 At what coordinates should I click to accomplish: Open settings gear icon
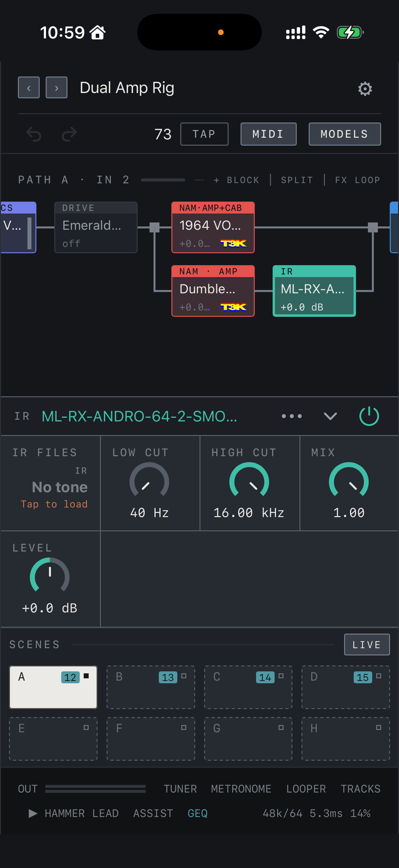click(x=365, y=89)
